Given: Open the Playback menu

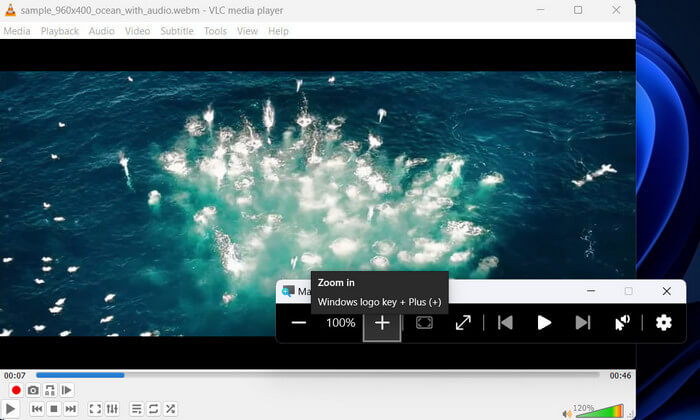Looking at the screenshot, I should point(59,31).
